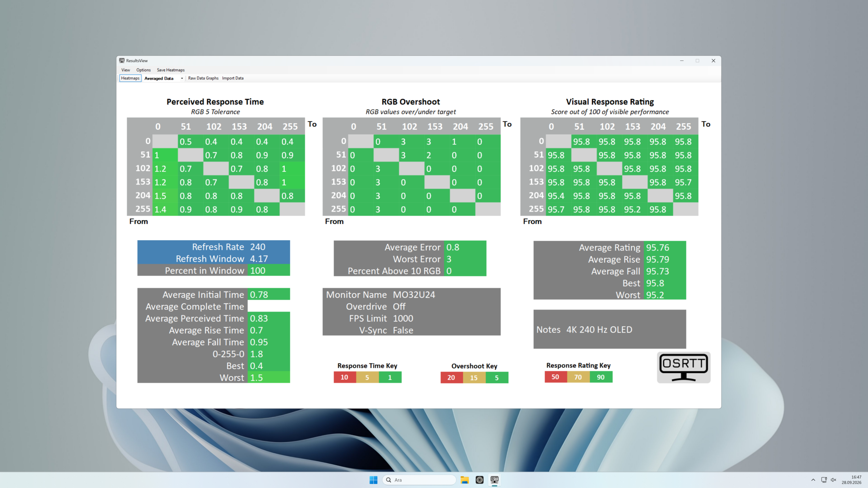Click yellow 15 swatch in Overshoot Key
The image size is (868, 488).
click(x=474, y=378)
